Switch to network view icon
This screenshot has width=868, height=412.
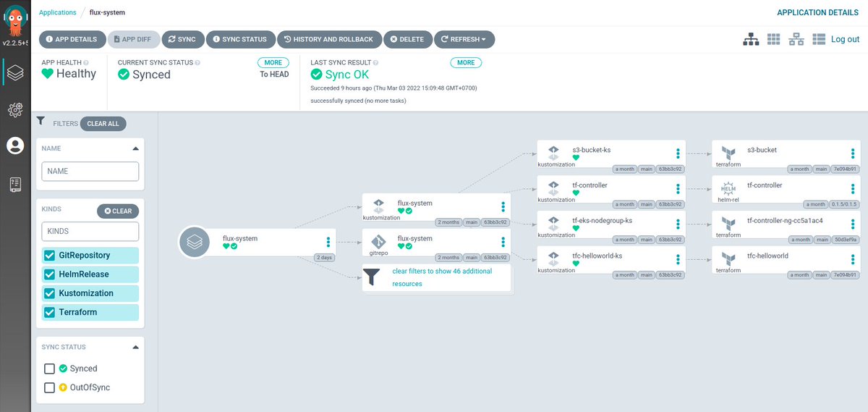(x=796, y=39)
